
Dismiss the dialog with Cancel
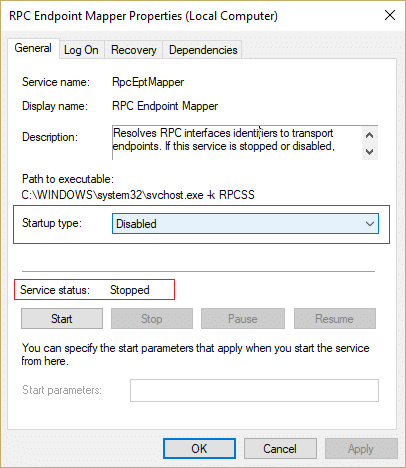pyautogui.click(x=280, y=449)
